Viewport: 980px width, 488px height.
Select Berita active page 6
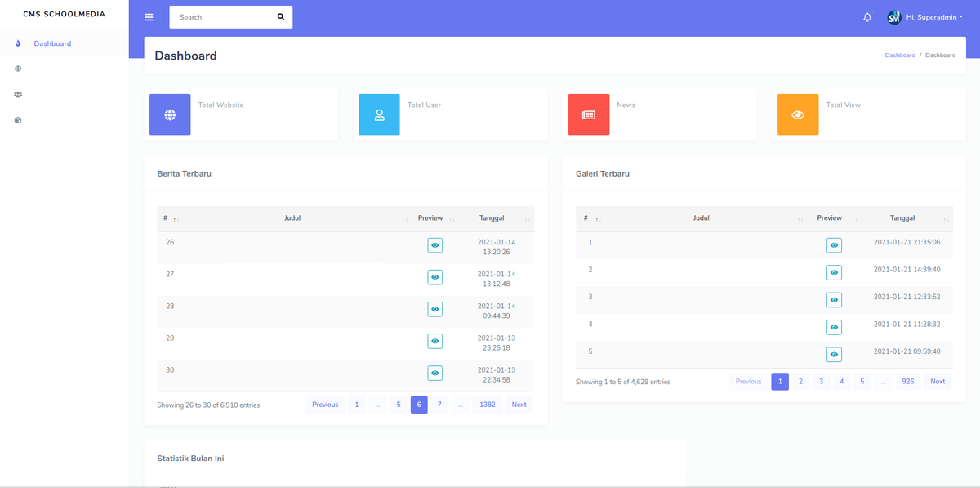(x=419, y=405)
